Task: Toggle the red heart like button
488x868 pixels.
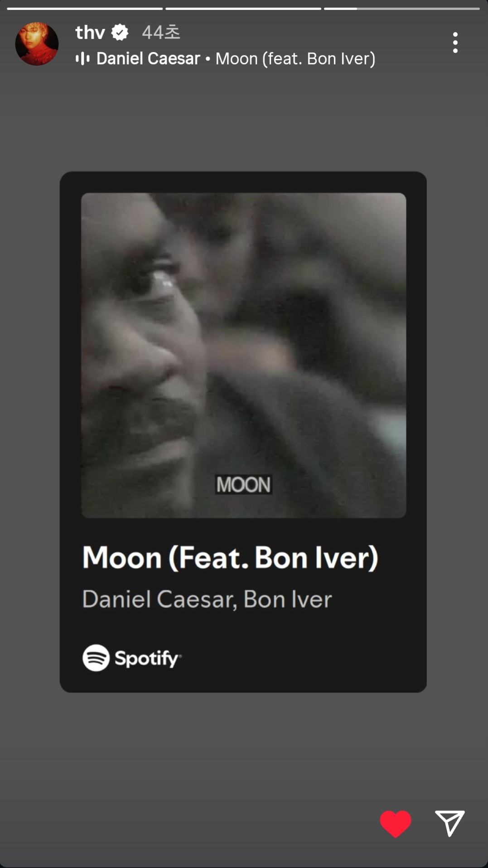Action: [x=396, y=823]
